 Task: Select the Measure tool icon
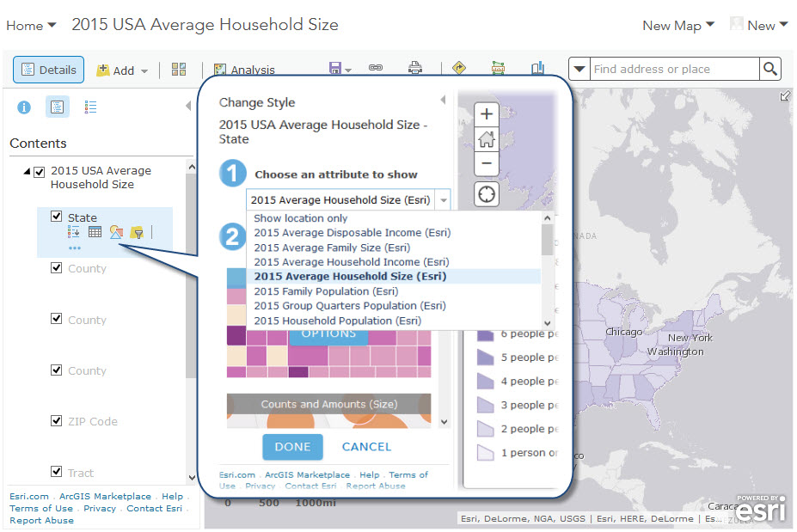click(498, 68)
